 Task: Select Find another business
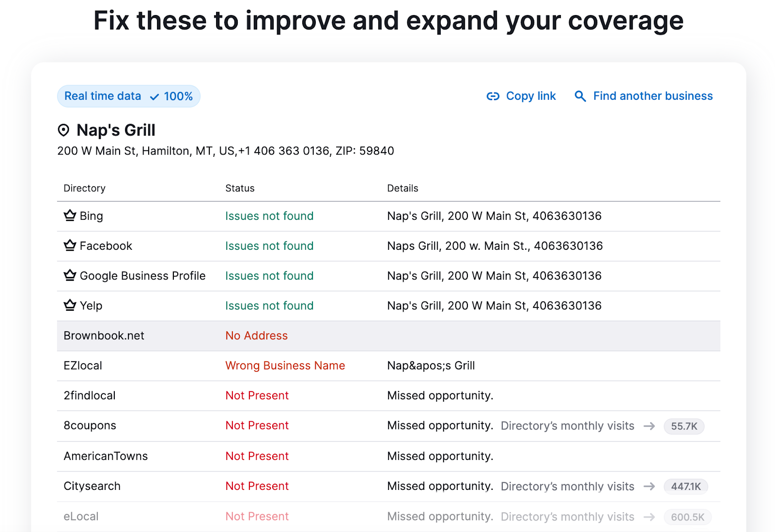pos(652,96)
